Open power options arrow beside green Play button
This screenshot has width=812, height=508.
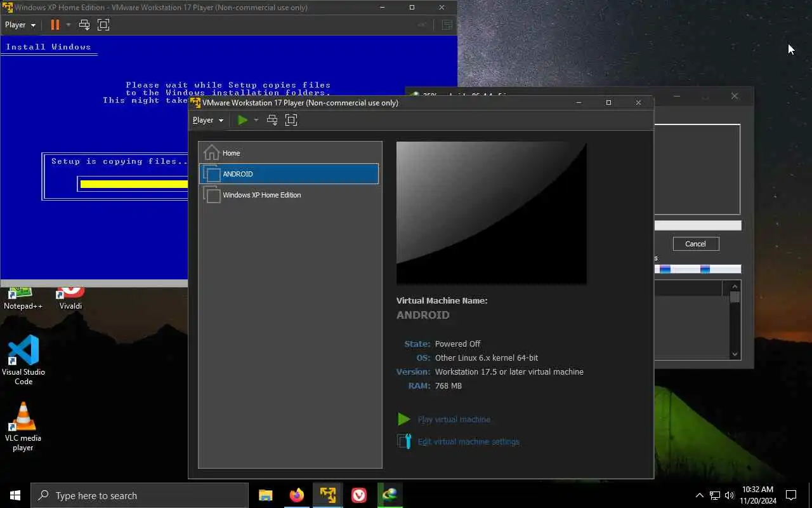pos(256,120)
